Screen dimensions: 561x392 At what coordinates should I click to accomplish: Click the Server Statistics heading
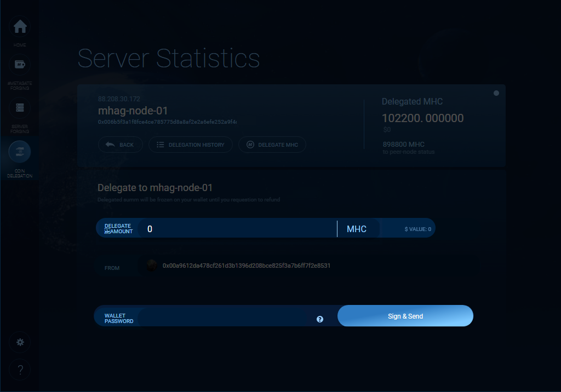[x=169, y=58]
